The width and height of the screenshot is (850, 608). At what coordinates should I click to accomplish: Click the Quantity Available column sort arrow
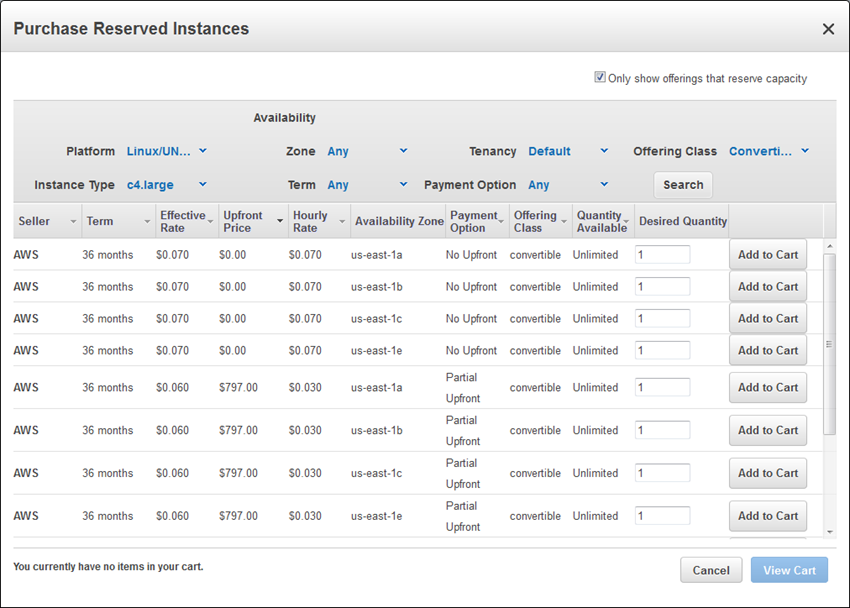tap(626, 222)
